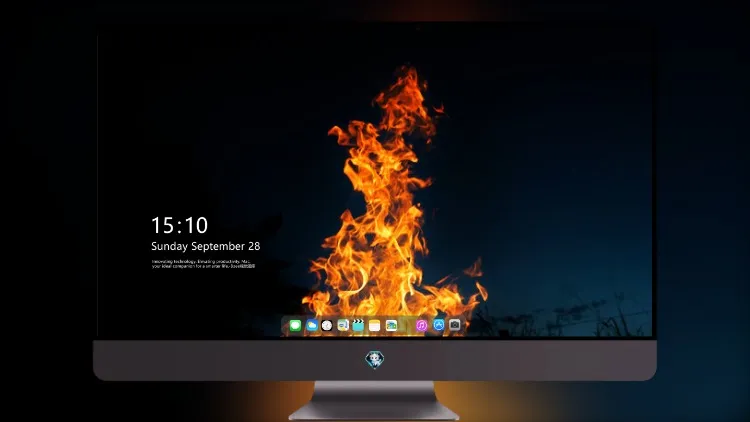Click the 15:10 clock display
Image resolution: width=750 pixels, height=422 pixels.
tap(179, 225)
